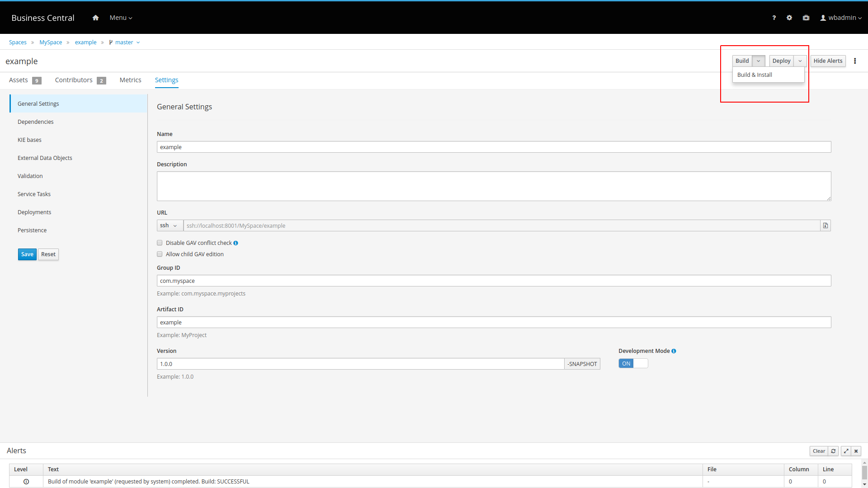Viewport: 868px width, 488px height.
Task: Click the user account wbadmin icon
Action: pyautogui.click(x=823, y=17)
